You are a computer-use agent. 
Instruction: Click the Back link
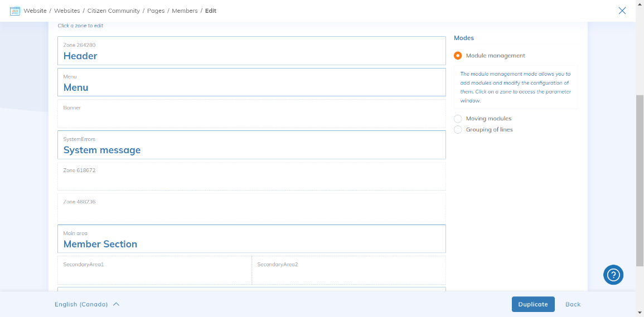[x=573, y=304]
